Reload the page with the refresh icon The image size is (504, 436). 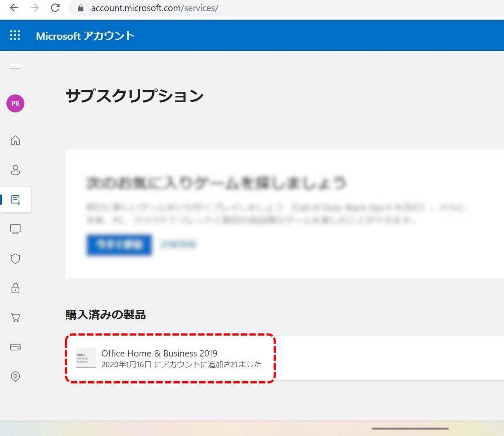click(x=55, y=7)
